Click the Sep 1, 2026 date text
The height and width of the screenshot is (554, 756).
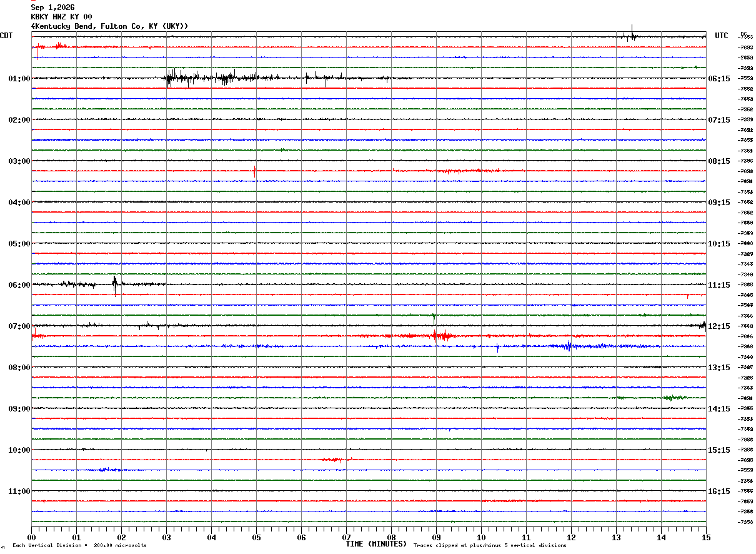[x=52, y=8]
